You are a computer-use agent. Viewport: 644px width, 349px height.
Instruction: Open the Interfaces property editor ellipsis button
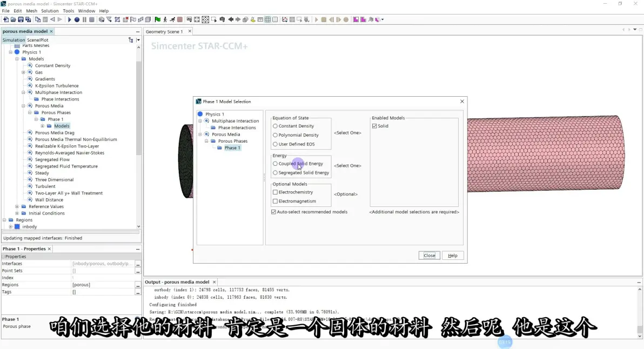coord(138,264)
